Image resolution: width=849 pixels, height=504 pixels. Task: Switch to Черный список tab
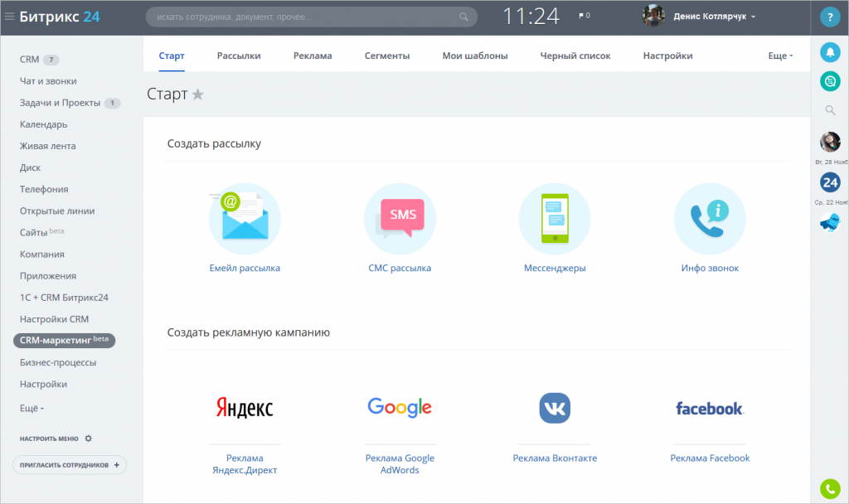click(575, 56)
